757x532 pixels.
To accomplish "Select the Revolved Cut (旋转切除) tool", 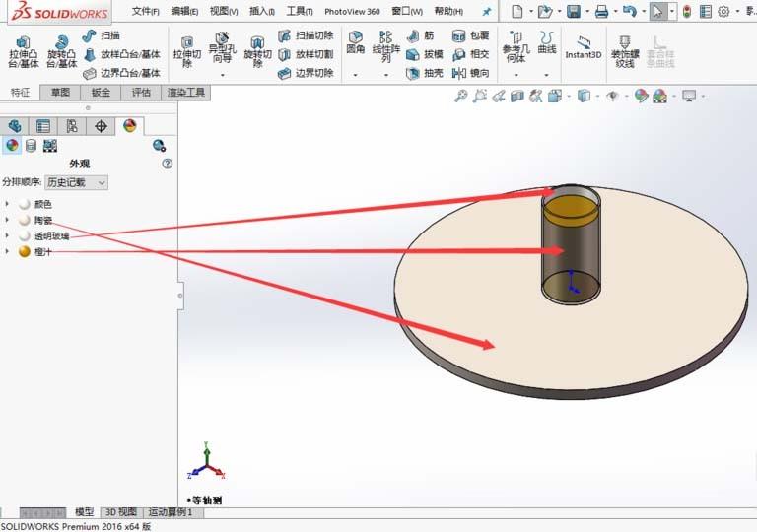I will point(257,52).
